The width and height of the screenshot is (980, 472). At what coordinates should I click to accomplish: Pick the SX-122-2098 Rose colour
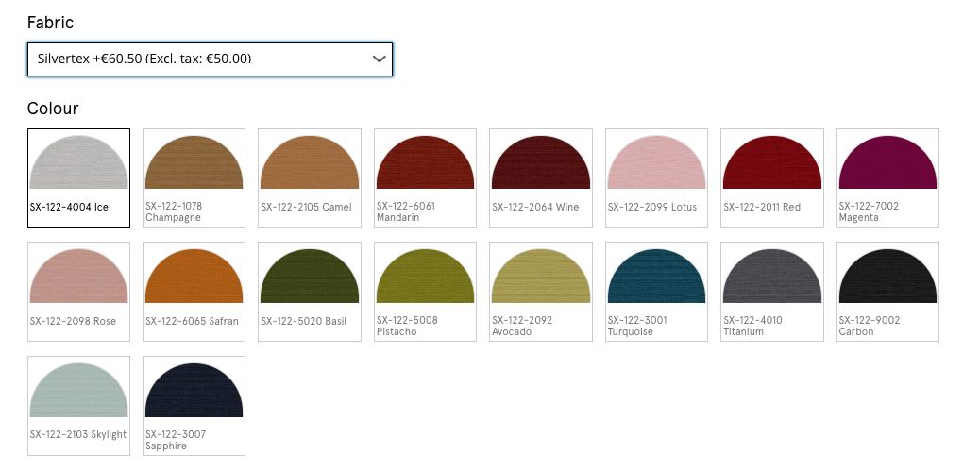click(x=78, y=292)
